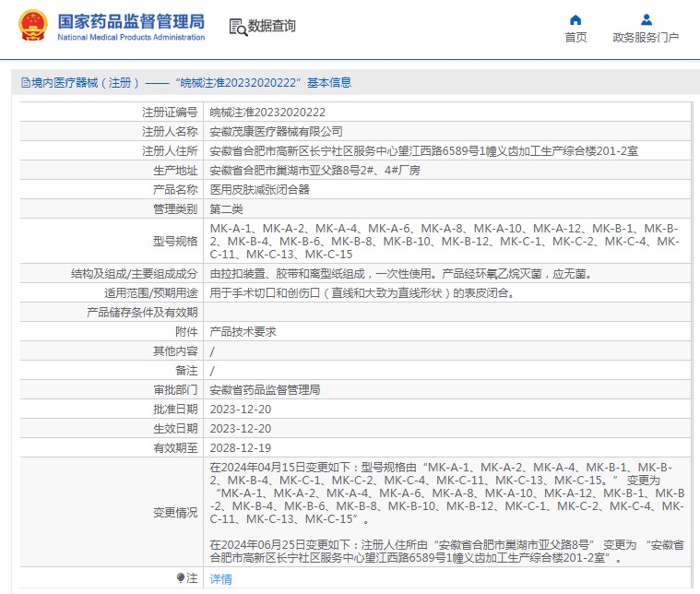Click the 产品储存条件及有效期 row label

click(142, 312)
